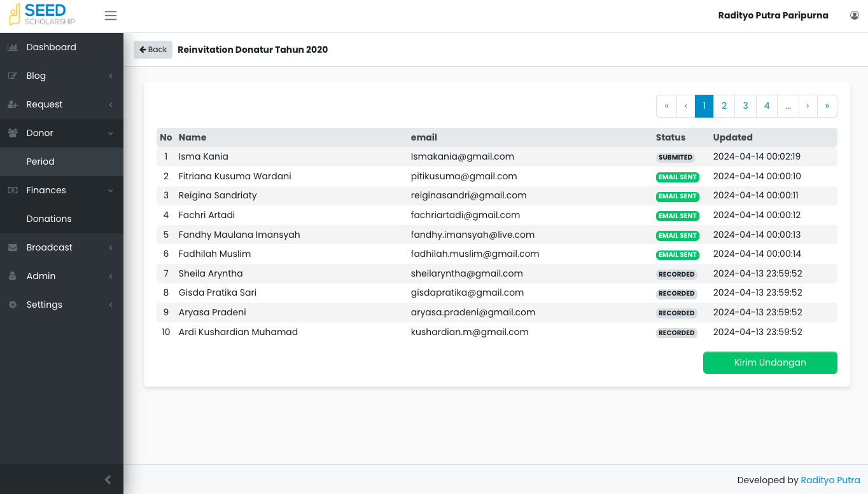Go to pagination page 3

[745, 106]
